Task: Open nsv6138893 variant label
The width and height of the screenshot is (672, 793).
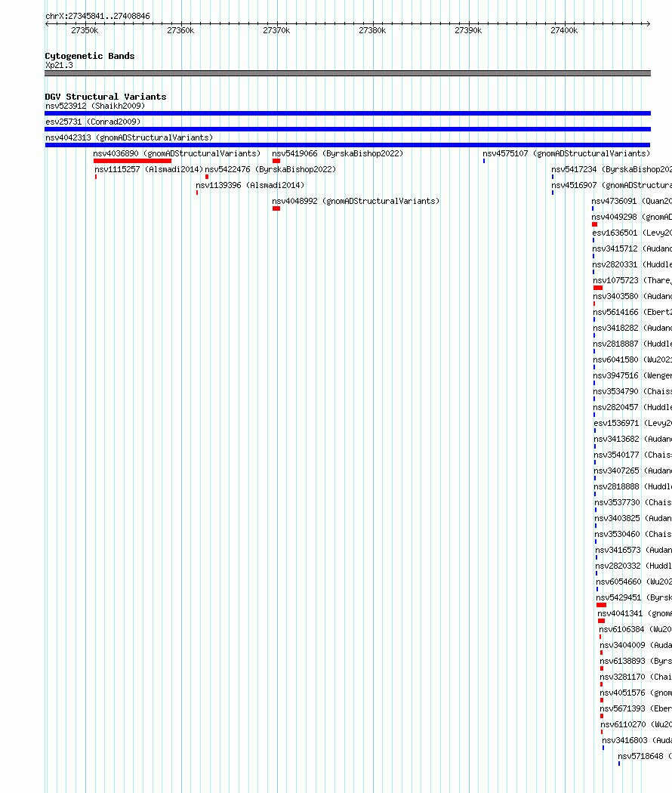Action: [636, 661]
